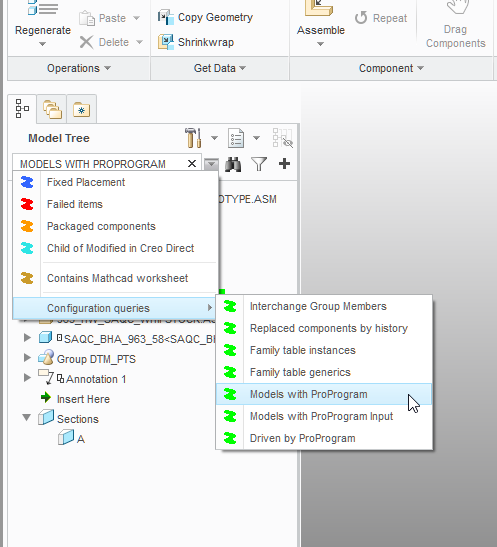Viewport: 497px width, 547px height.
Task: Open the search query dropdown button
Action: point(211,164)
